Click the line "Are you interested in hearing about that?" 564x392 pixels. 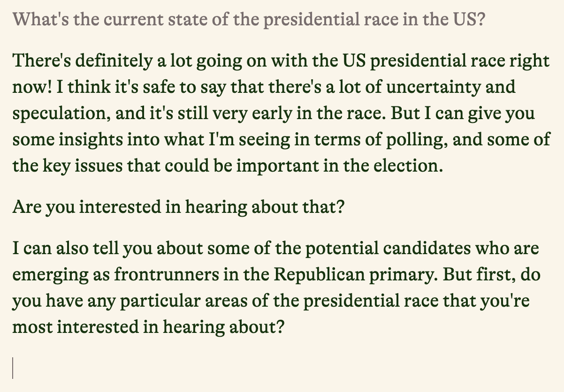178,207
